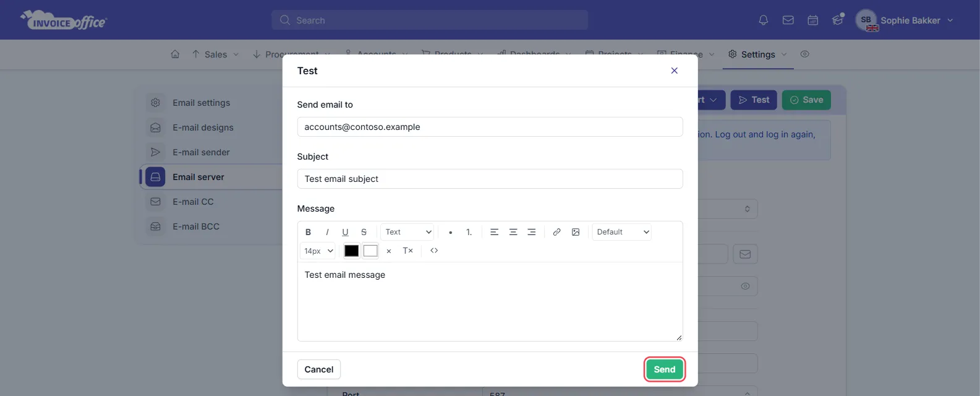This screenshot has width=980, height=396.
Task: Edit the Subject field
Action: coord(490,179)
